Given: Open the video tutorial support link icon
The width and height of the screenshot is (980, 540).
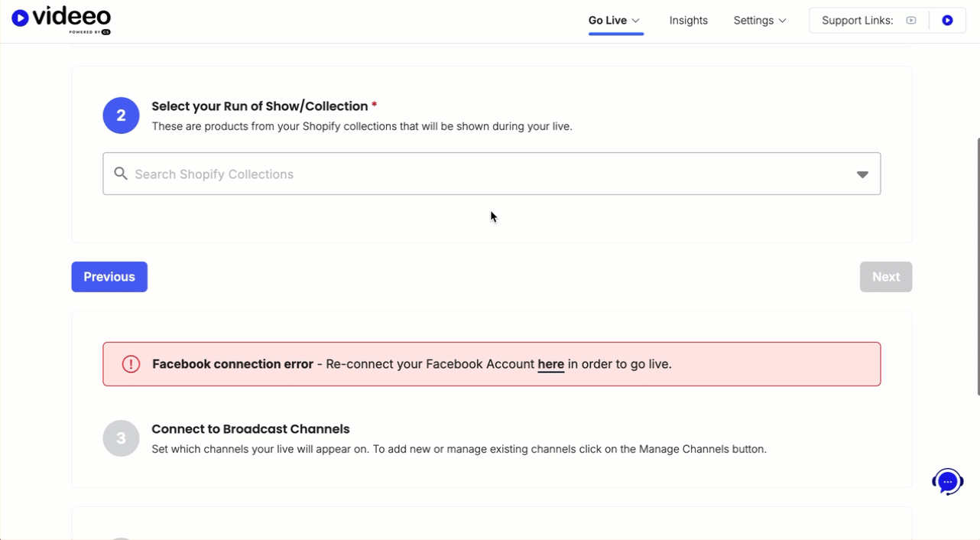Looking at the screenshot, I should click(910, 21).
